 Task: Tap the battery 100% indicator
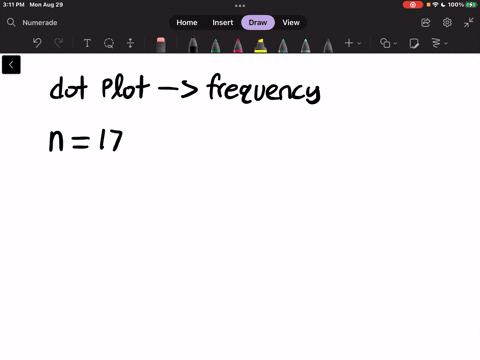pyautogui.click(x=462, y=5)
